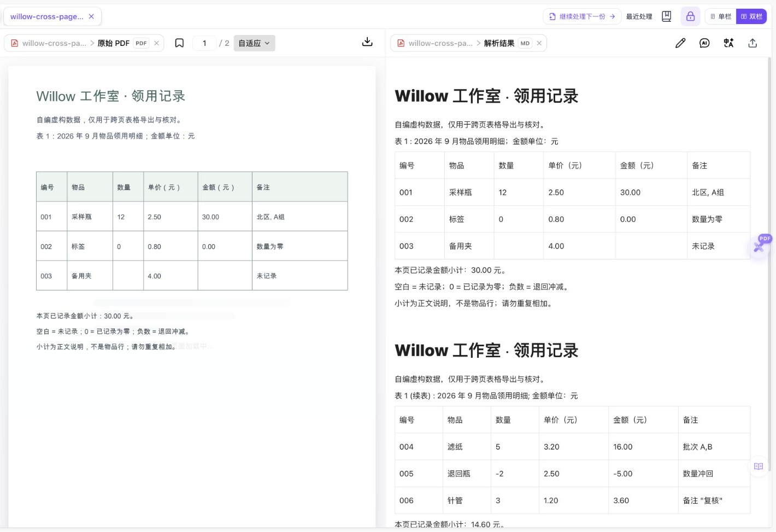The height and width of the screenshot is (532, 776).
Task: Close the 原始 PDF panel tab
Action: (157, 43)
